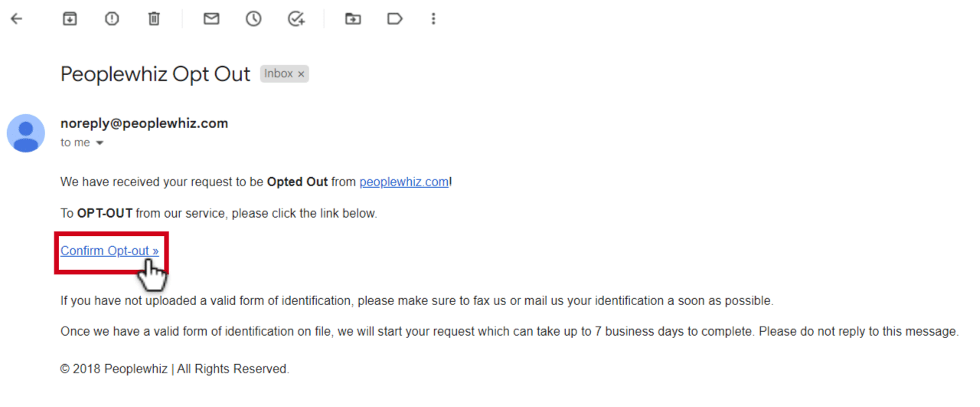Move the email to a folder

point(353,19)
